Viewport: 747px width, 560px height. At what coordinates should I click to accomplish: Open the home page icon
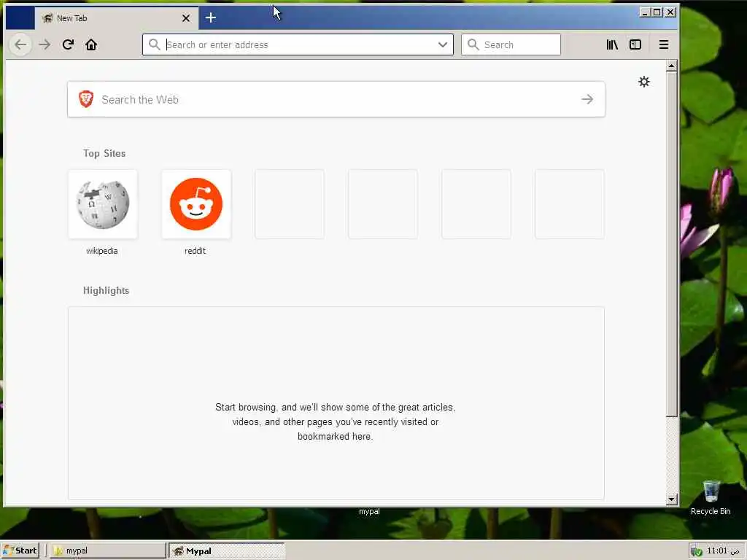91,44
